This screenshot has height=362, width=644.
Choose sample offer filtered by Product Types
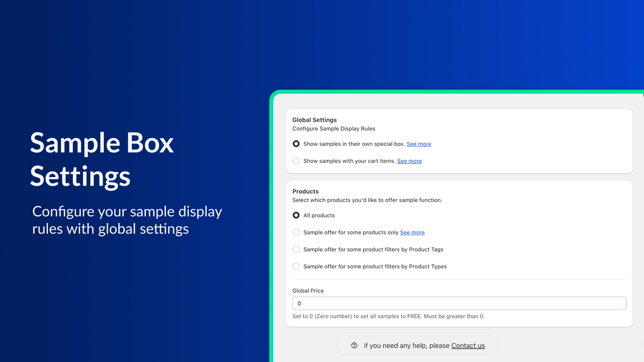[296, 266]
